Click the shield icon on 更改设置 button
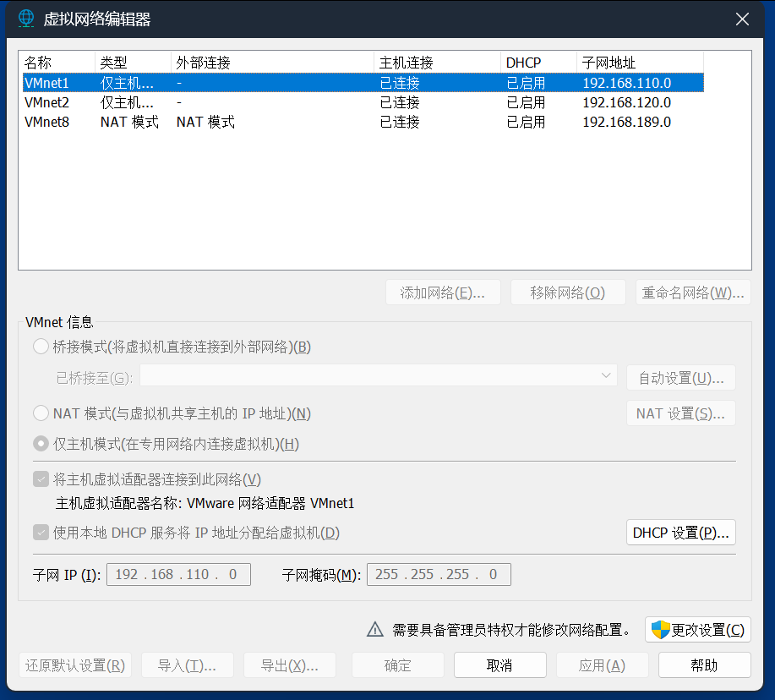The width and height of the screenshot is (775, 700). [660, 630]
